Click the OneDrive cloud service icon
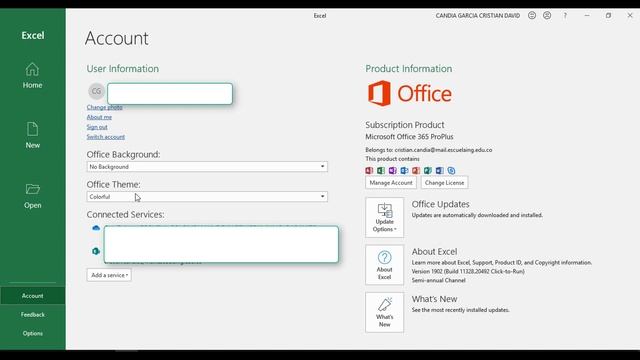Image resolution: width=640 pixels, height=360 pixels. (x=96, y=228)
